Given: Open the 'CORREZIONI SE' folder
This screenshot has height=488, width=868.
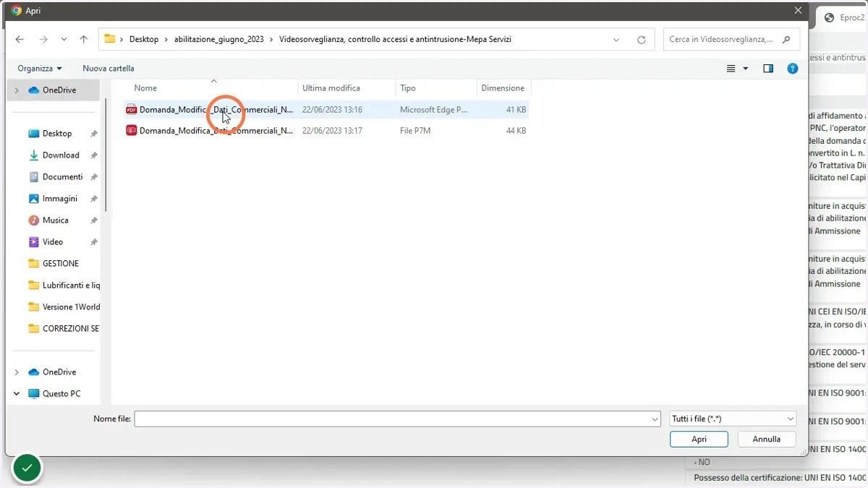Looking at the screenshot, I should coord(70,329).
